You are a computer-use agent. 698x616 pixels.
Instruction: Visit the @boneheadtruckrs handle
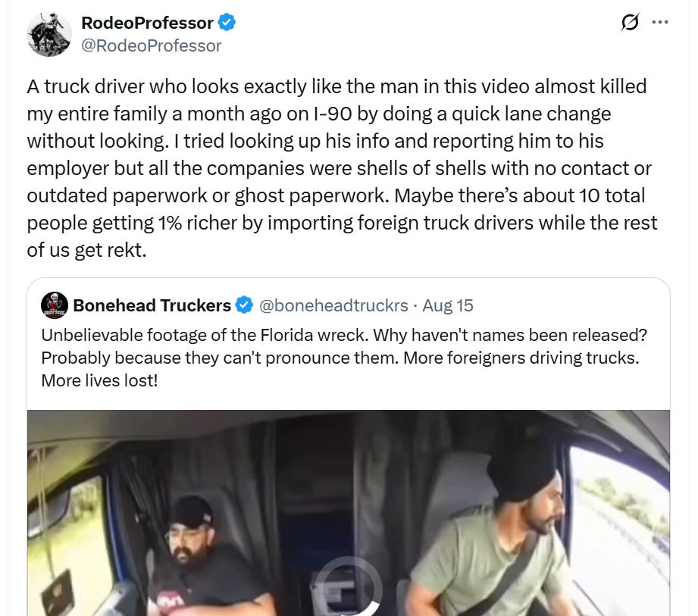tap(333, 306)
